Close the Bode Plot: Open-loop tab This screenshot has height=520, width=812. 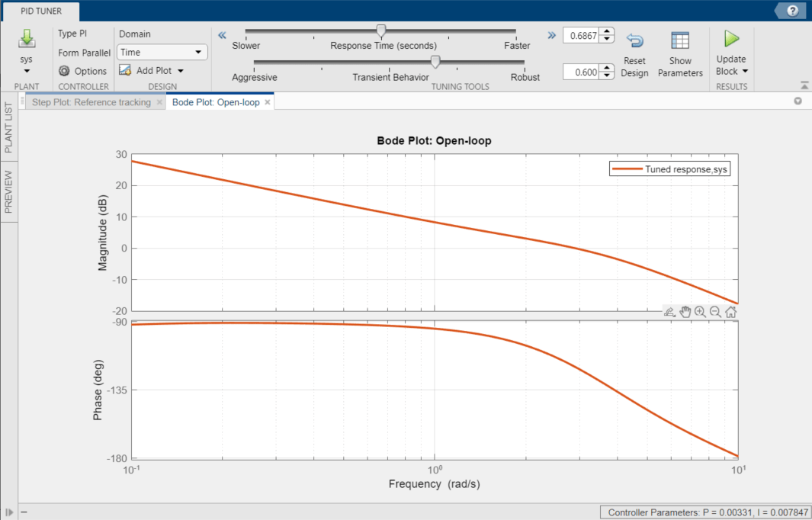[268, 102]
